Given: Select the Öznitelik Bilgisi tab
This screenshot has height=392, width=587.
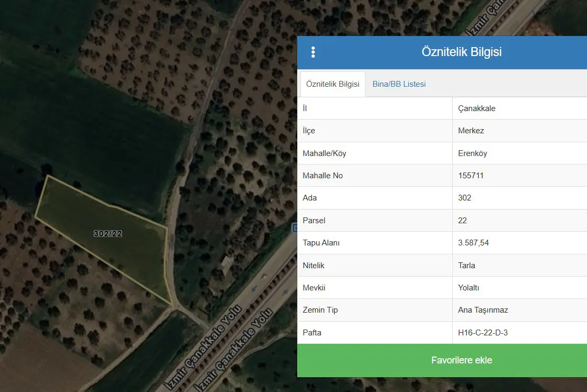Looking at the screenshot, I should 333,84.
